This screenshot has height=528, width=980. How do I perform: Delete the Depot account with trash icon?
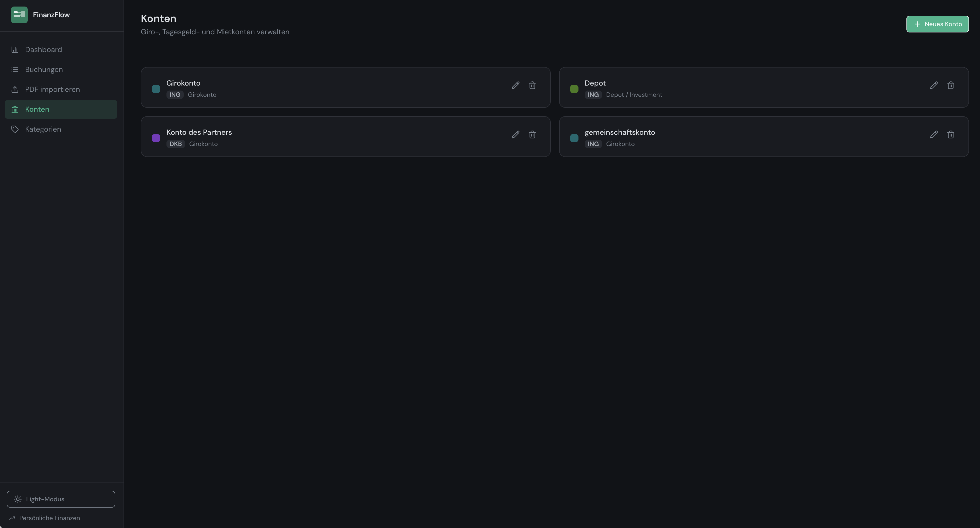pyautogui.click(x=951, y=85)
